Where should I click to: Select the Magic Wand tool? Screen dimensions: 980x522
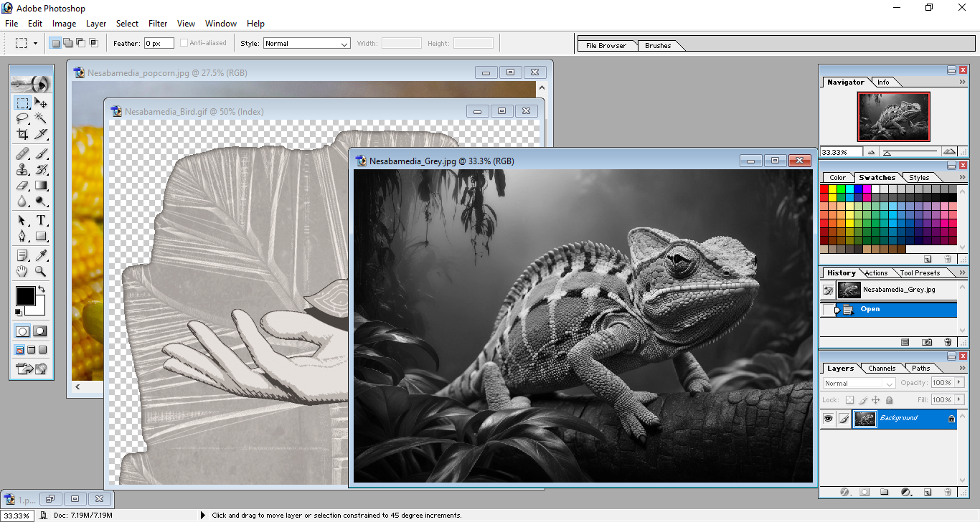click(x=41, y=118)
